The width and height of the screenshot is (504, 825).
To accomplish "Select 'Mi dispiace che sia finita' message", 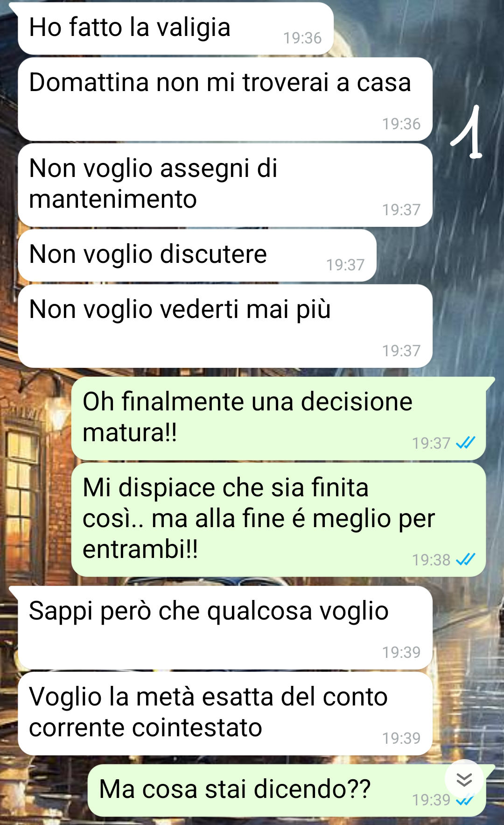I will pyautogui.click(x=279, y=520).
